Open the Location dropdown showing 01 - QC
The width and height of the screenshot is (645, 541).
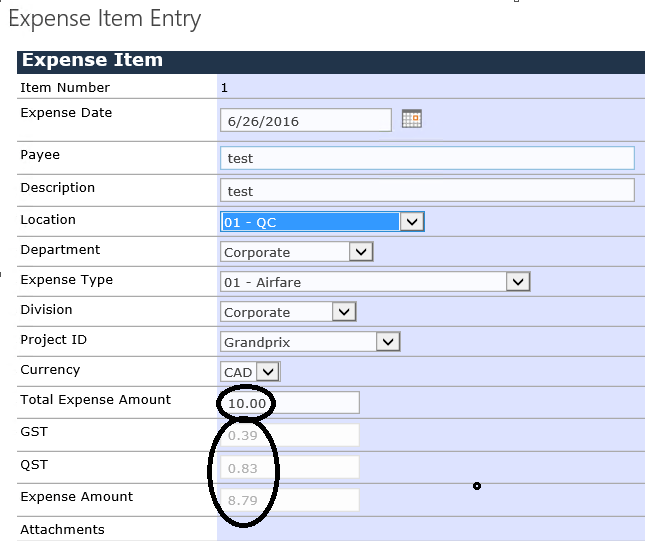click(322, 222)
